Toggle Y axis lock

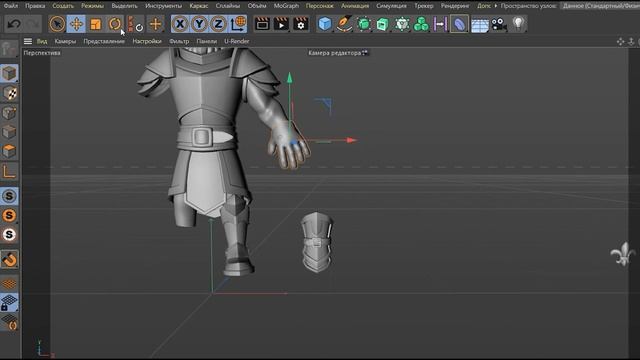[199, 24]
